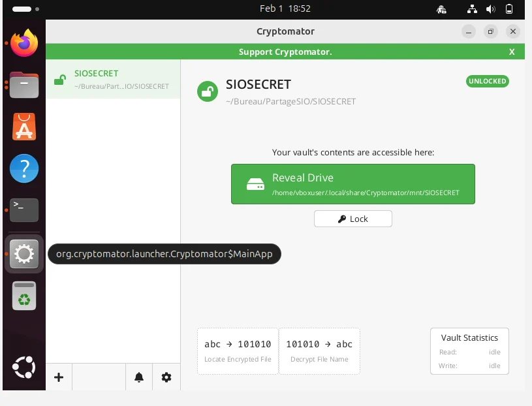Select the SIOSECRET vault in the sidebar list

[x=113, y=79]
